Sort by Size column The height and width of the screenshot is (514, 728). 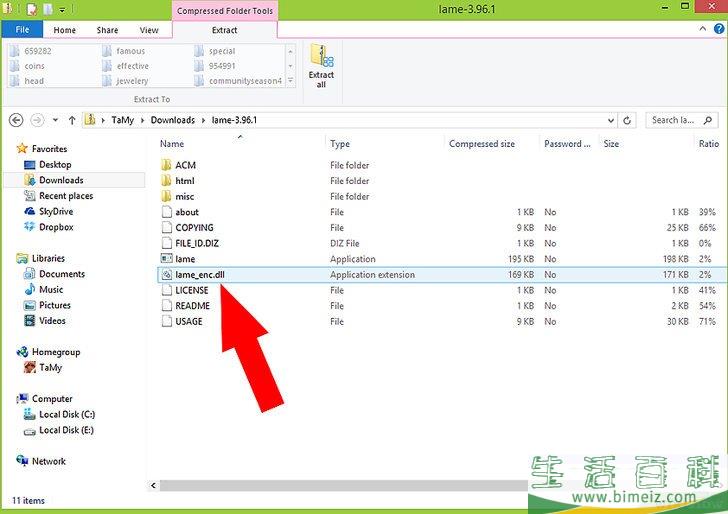coord(645,144)
